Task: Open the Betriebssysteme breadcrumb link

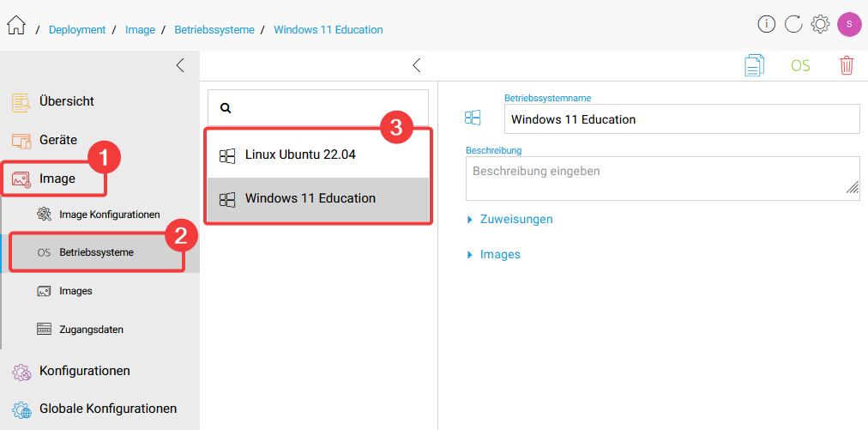Action: click(214, 30)
